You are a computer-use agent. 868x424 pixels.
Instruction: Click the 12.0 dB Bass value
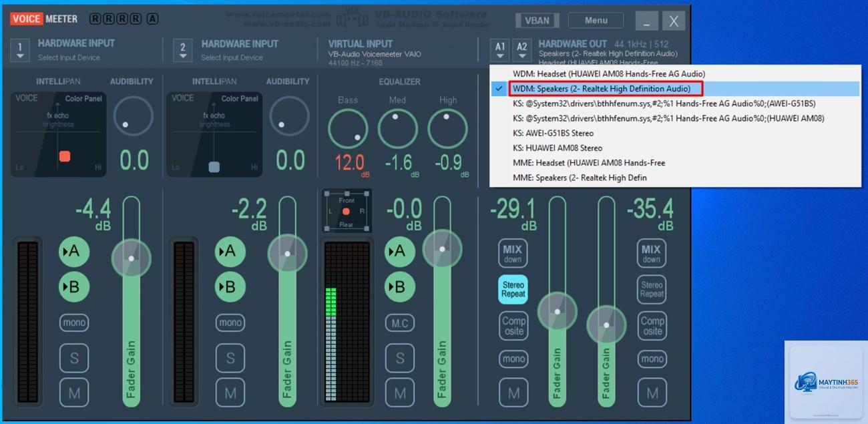tap(349, 162)
